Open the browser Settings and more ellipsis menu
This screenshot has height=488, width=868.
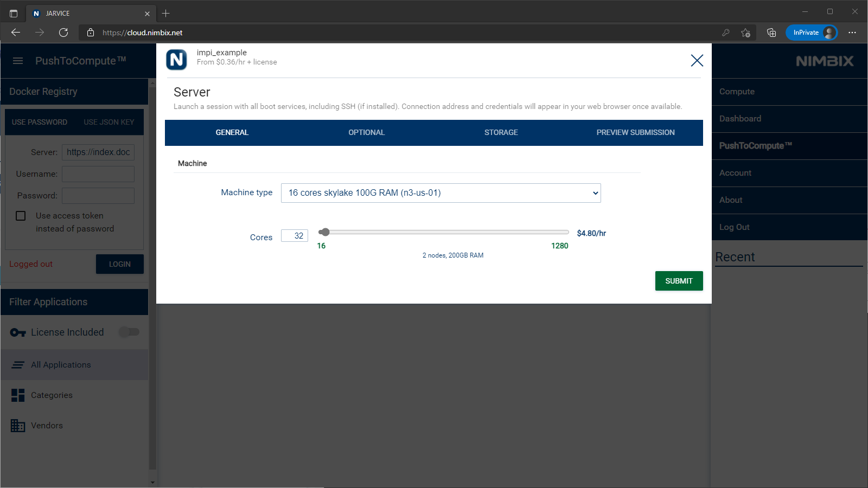852,33
